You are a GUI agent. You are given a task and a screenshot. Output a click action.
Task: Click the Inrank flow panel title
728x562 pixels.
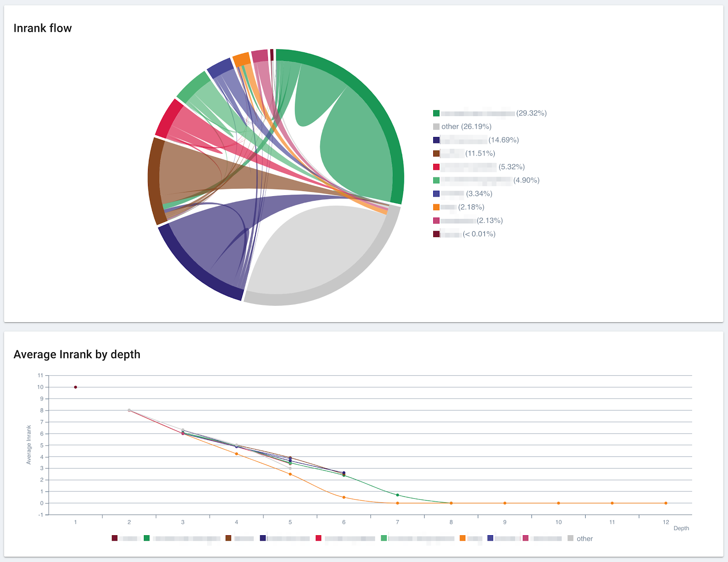pos(43,28)
